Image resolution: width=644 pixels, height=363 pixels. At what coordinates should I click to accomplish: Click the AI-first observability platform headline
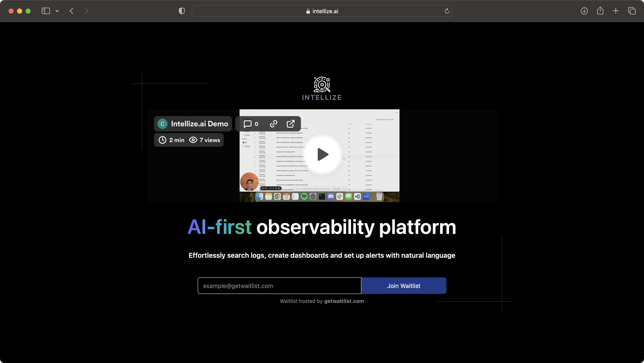coord(322,227)
